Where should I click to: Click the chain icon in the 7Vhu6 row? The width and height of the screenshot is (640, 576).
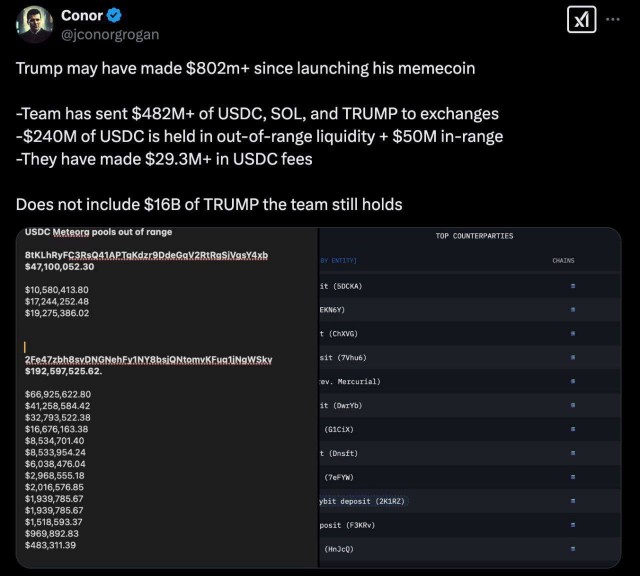(x=573, y=357)
